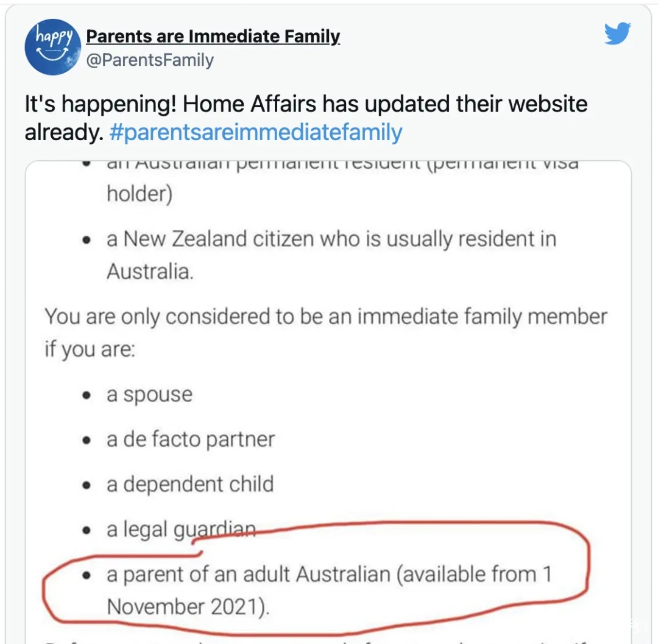Select the "a dependent child" list item
The width and height of the screenshot is (658, 644).
[190, 484]
